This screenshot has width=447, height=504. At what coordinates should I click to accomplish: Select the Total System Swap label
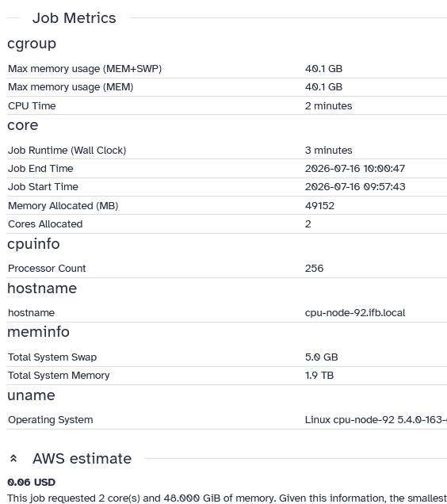[x=52, y=357]
